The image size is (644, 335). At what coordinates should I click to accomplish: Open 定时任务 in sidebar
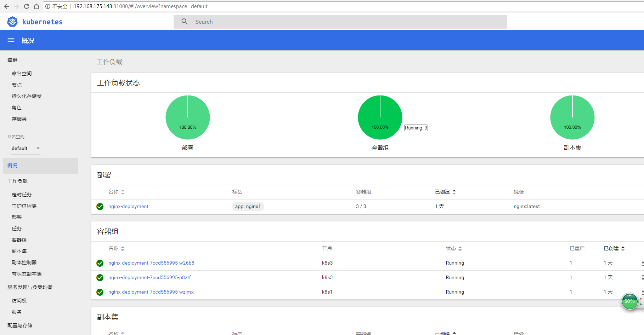pos(22,195)
